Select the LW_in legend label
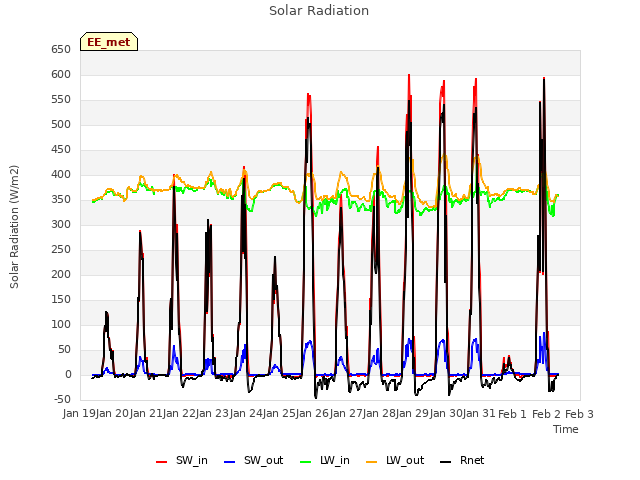The height and width of the screenshot is (480, 640). 335,460
